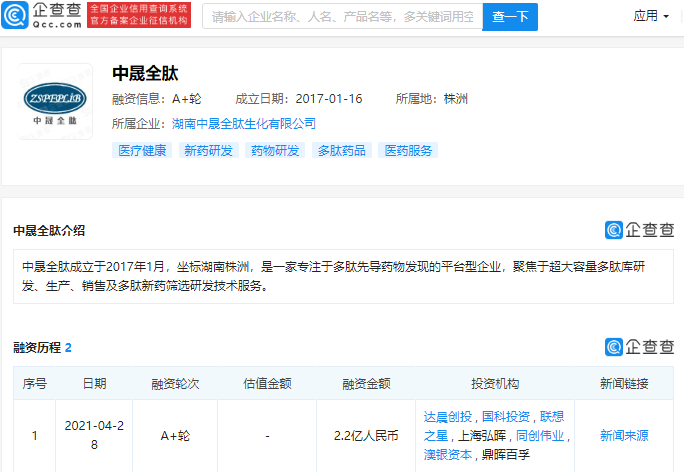Click the 2.2亿人民币 amount cell
The width and height of the screenshot is (684, 472).
point(366,435)
